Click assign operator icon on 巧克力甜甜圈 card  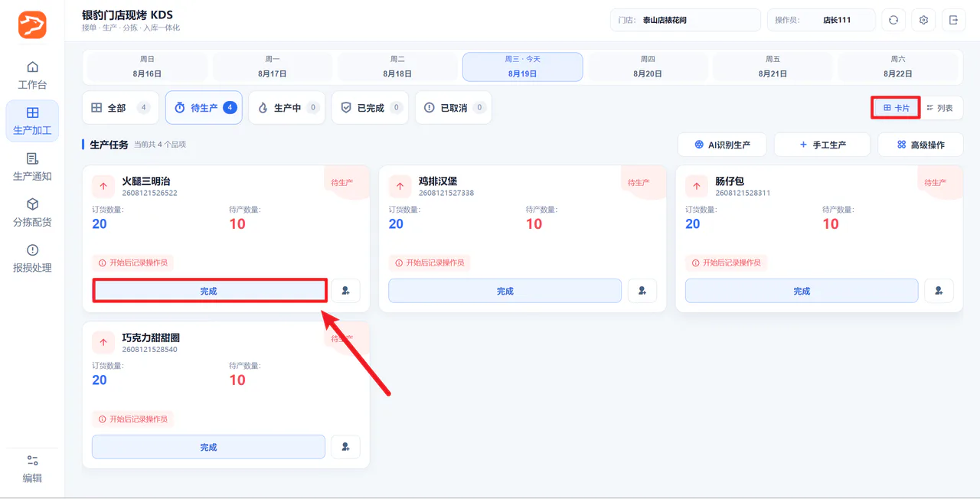346,447
